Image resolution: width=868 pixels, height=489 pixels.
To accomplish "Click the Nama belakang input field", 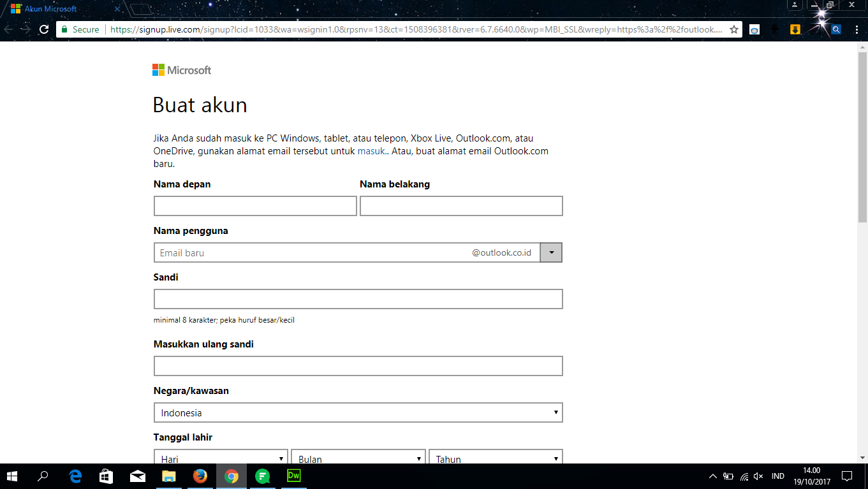I will click(x=461, y=206).
